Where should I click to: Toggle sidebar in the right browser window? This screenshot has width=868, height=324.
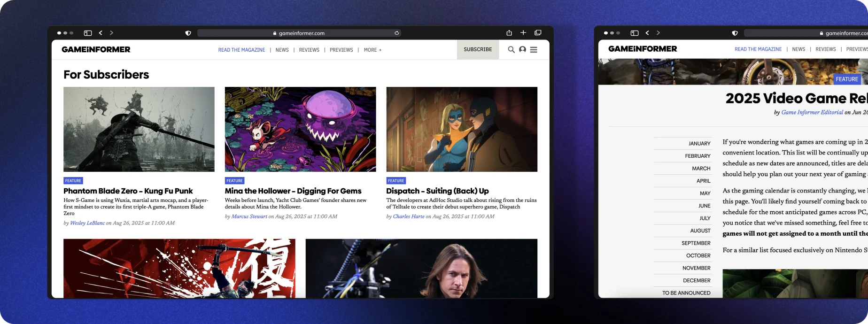pos(635,33)
